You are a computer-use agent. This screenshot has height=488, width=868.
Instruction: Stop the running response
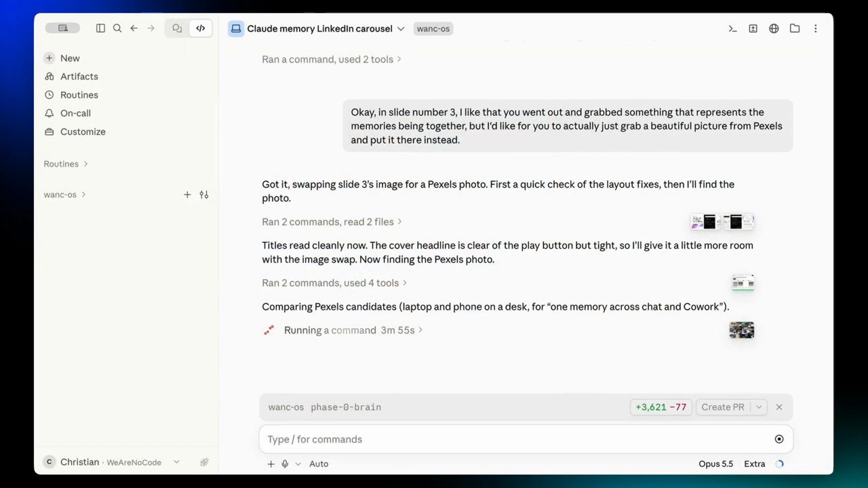(x=779, y=439)
